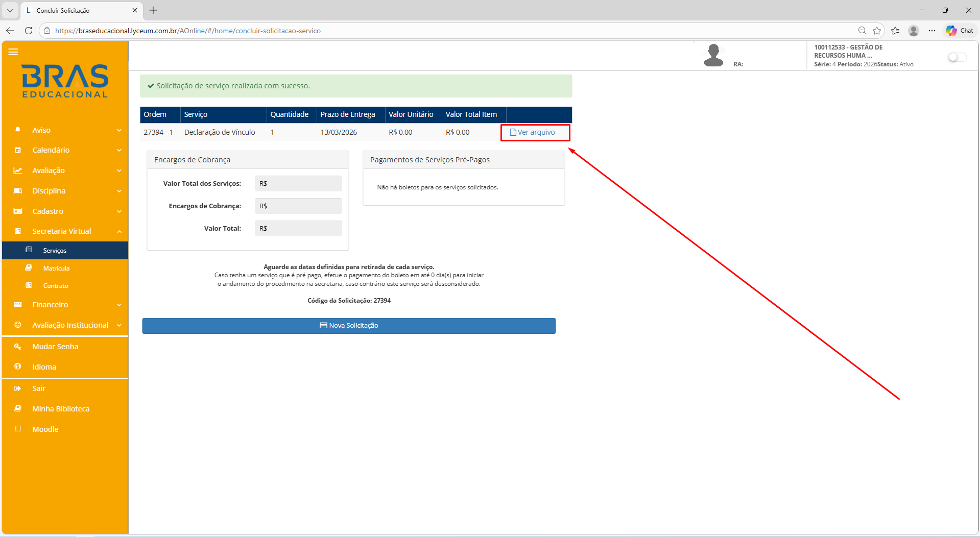Select Matrícula in the sidebar

coord(56,267)
